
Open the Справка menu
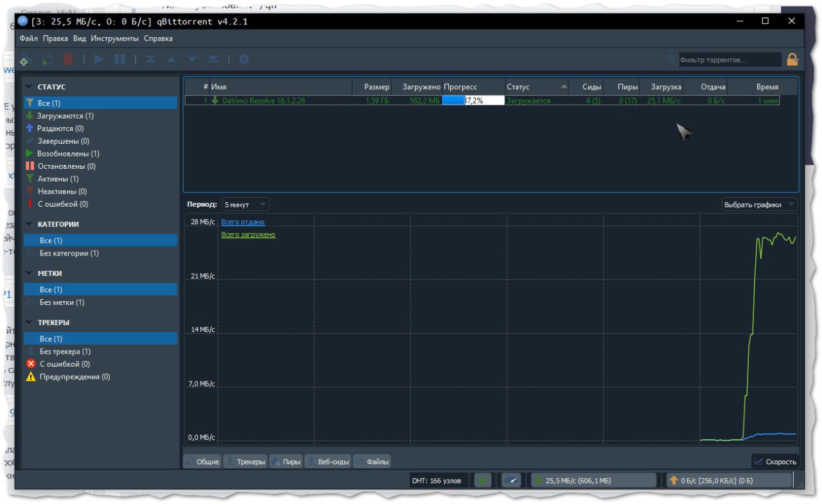[x=158, y=38]
